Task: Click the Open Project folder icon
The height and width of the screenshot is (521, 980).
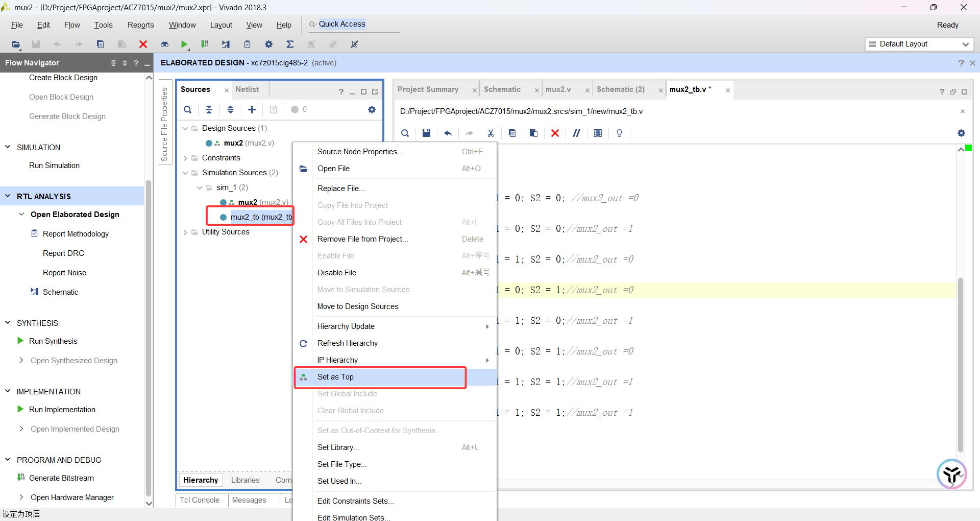Action: pos(16,44)
